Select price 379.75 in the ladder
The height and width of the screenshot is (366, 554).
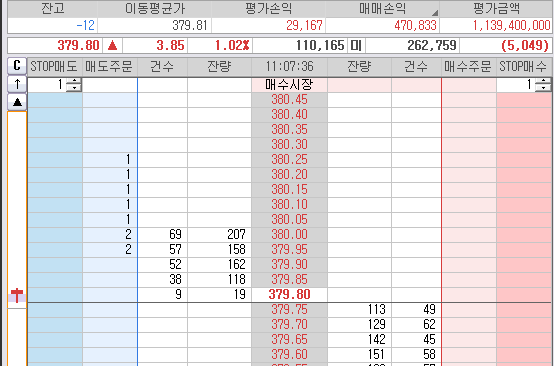pyautogui.click(x=289, y=310)
